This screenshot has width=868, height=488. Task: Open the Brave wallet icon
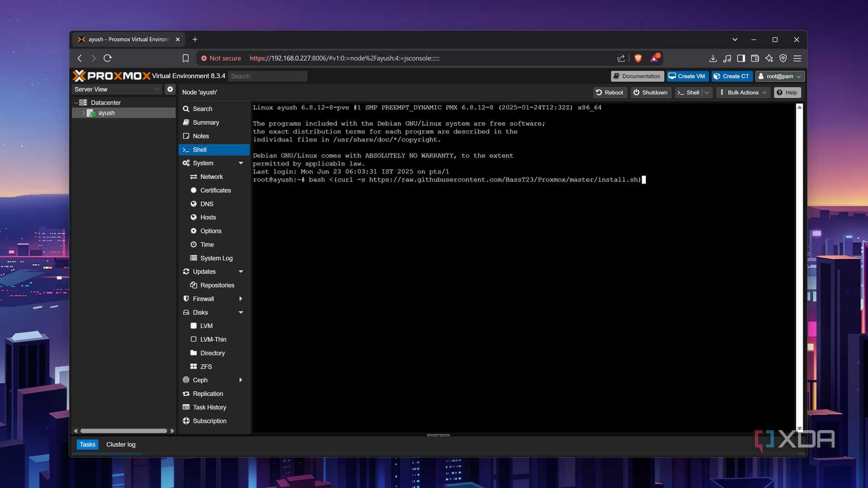click(755, 58)
